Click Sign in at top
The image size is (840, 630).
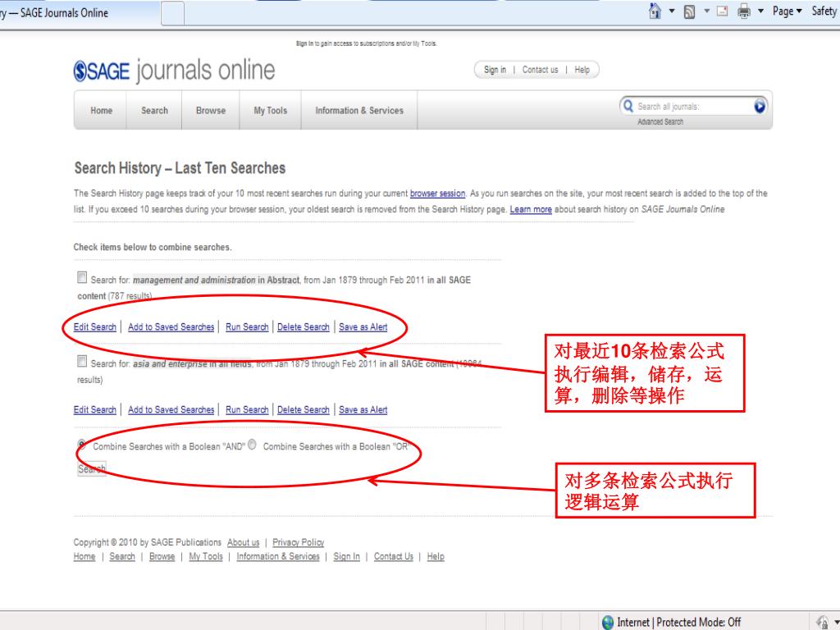495,70
